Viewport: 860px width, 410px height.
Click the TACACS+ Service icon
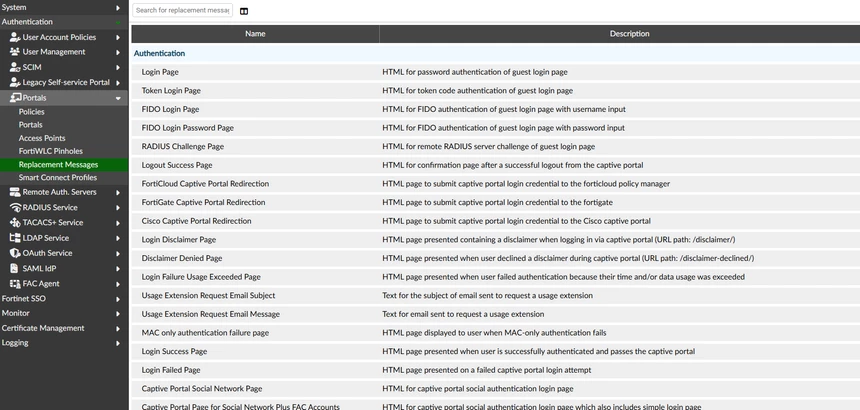[15, 223]
